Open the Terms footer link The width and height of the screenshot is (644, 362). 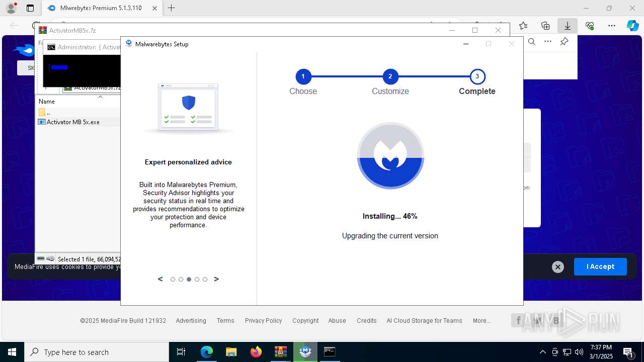pyautogui.click(x=225, y=321)
